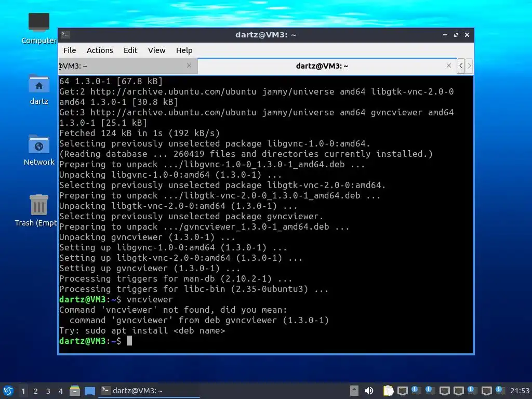Click the show desktop panel icon
Image resolution: width=532 pixels, height=399 pixels.
click(x=89, y=391)
